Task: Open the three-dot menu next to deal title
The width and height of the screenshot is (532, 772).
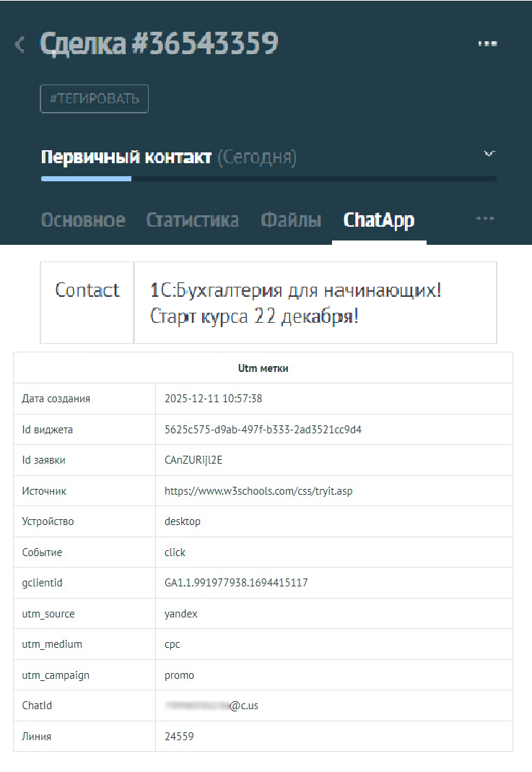Action: [488, 44]
